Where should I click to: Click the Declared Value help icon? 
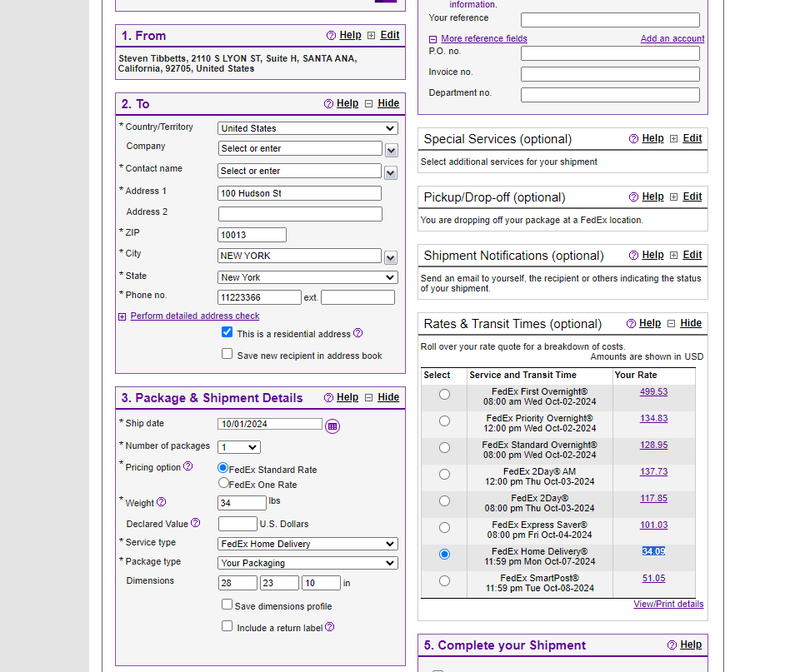(195, 522)
